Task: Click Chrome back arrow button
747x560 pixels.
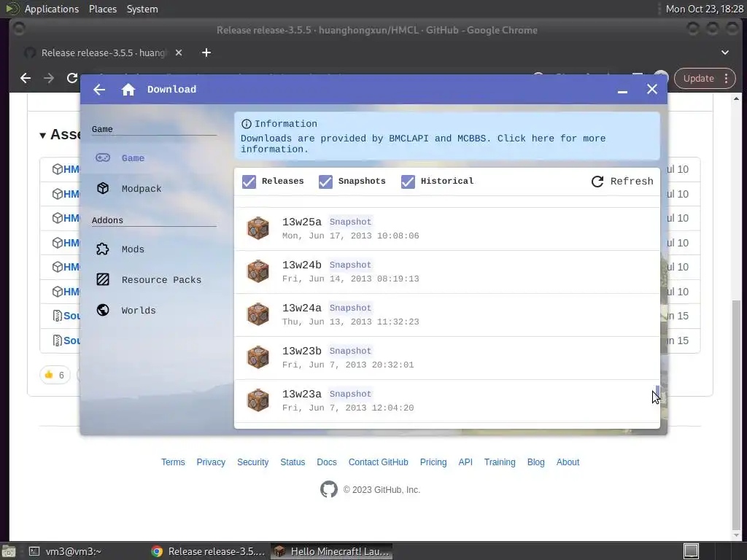Action: click(x=26, y=78)
